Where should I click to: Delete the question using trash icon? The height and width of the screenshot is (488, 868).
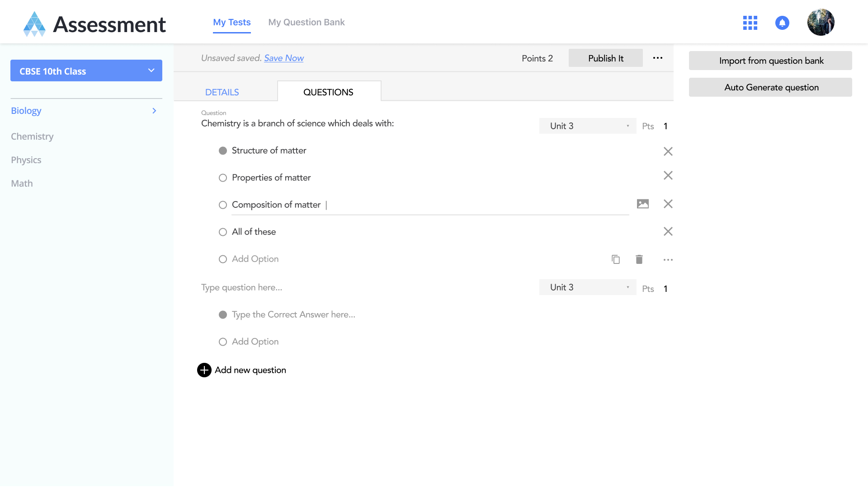[x=639, y=259]
